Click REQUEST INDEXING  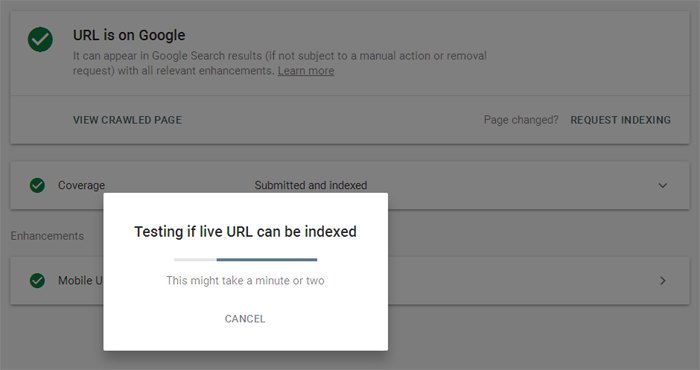pos(621,120)
